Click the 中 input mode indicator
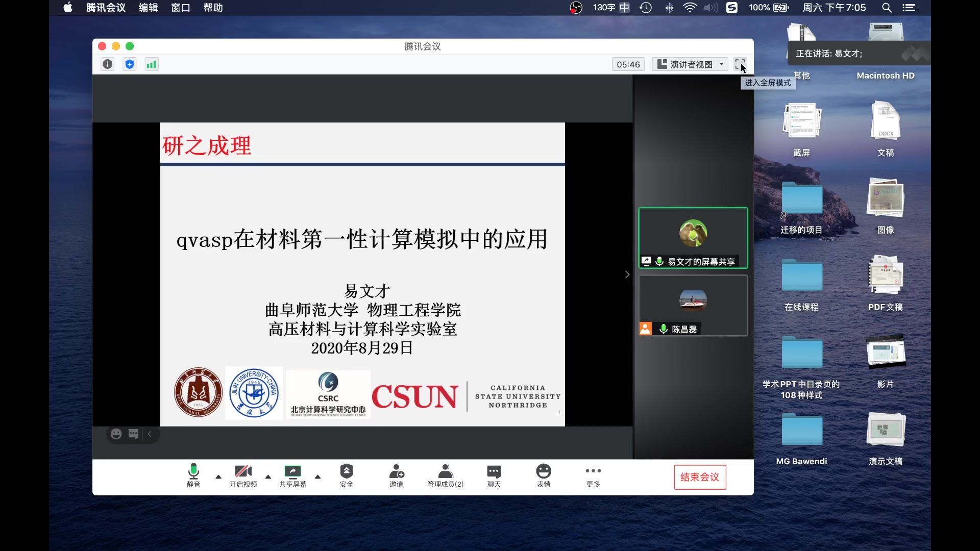This screenshot has height=551, width=980. [624, 8]
